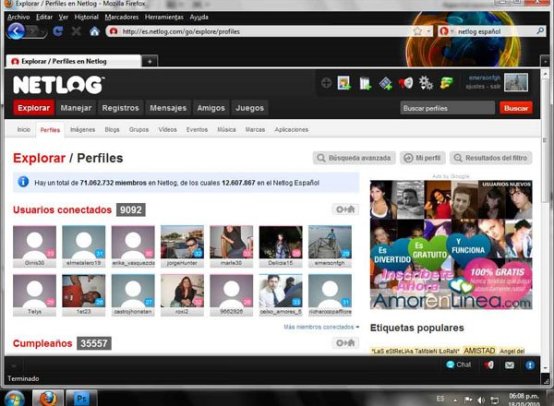Open the Mensajes menu item
554x406 pixels.
168,108
